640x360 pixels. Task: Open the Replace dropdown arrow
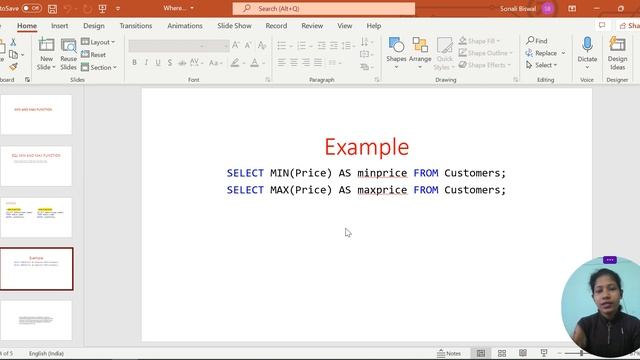click(x=563, y=53)
